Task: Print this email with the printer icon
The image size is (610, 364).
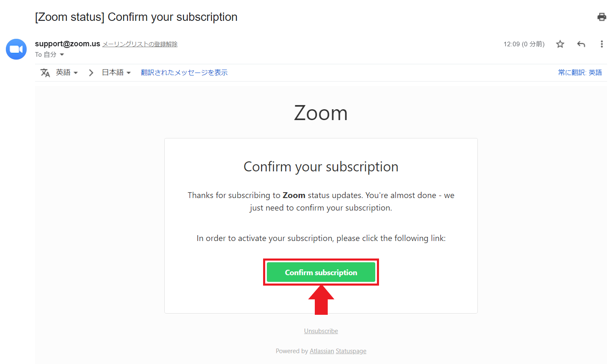Action: pyautogui.click(x=601, y=17)
